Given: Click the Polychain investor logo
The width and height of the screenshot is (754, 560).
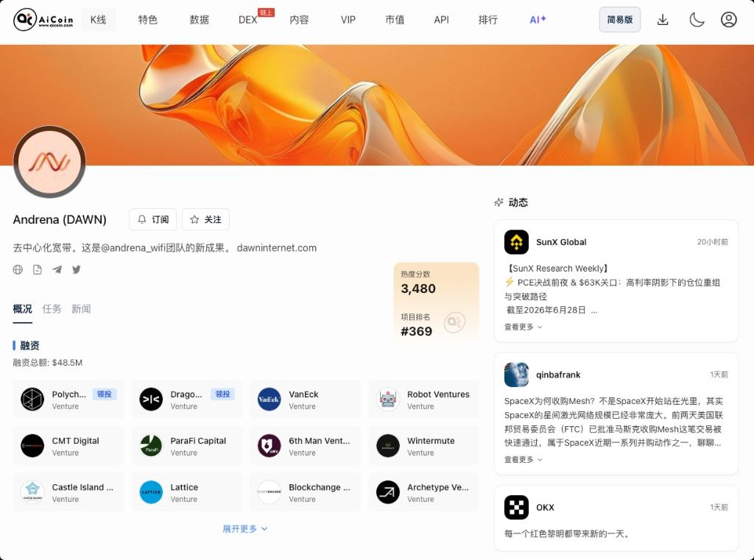Looking at the screenshot, I should pyautogui.click(x=32, y=400).
